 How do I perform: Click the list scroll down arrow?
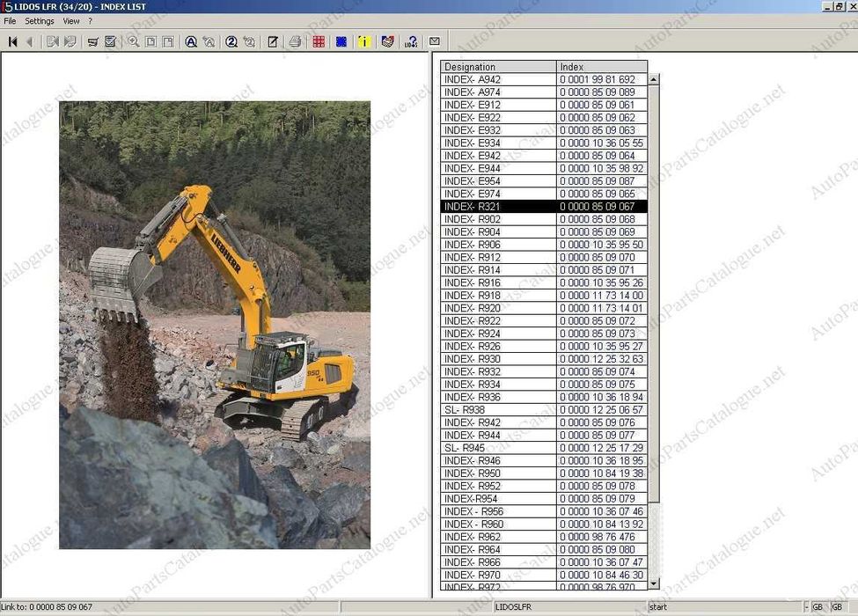click(654, 584)
